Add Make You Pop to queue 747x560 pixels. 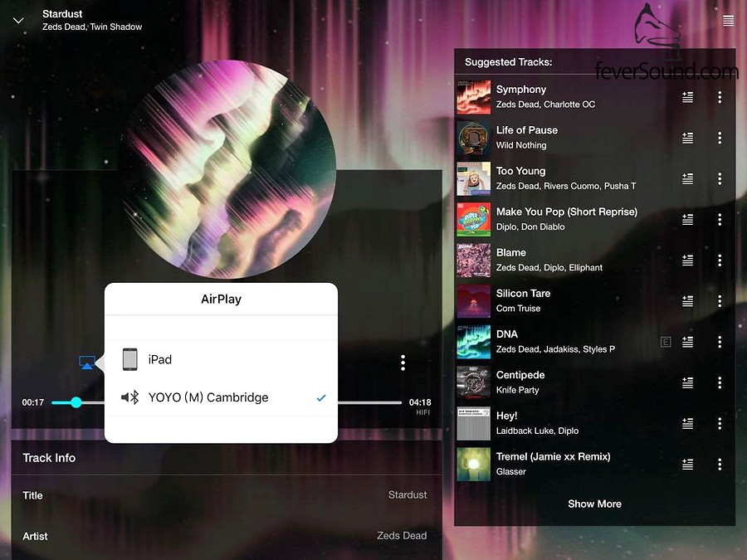tap(687, 220)
